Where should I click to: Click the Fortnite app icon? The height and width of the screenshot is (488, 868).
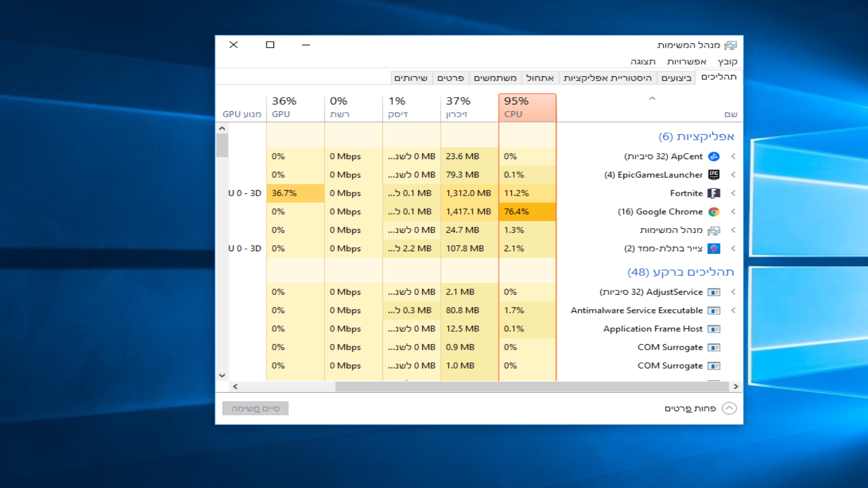point(714,193)
